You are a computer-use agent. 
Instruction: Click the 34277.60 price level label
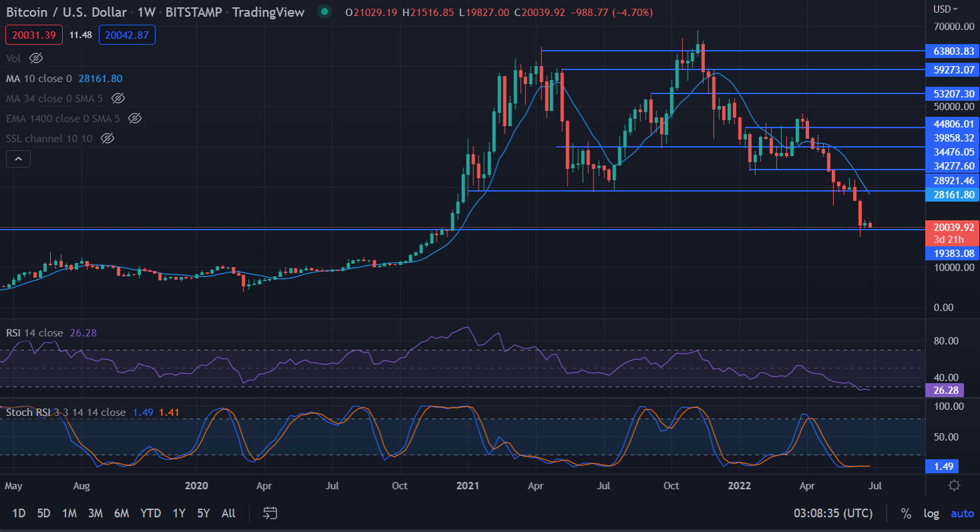coord(953,166)
